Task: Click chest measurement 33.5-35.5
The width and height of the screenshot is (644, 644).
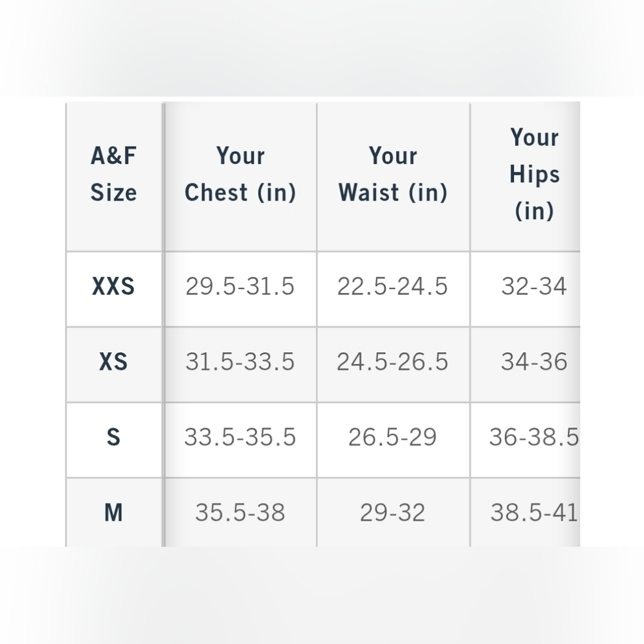Action: pyautogui.click(x=240, y=437)
